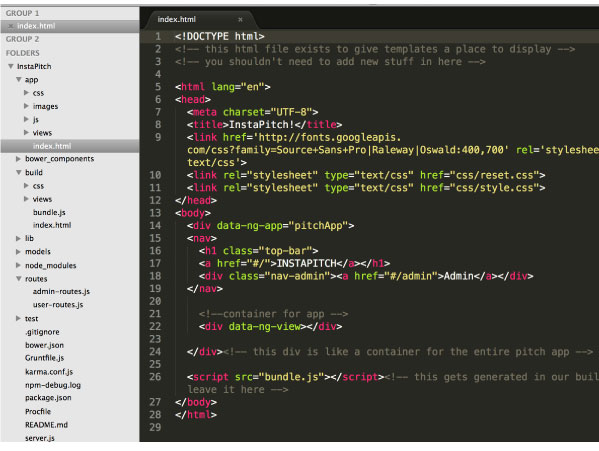599x451 pixels.
Task: Click the pitchApp attribute value
Action: 318,226
